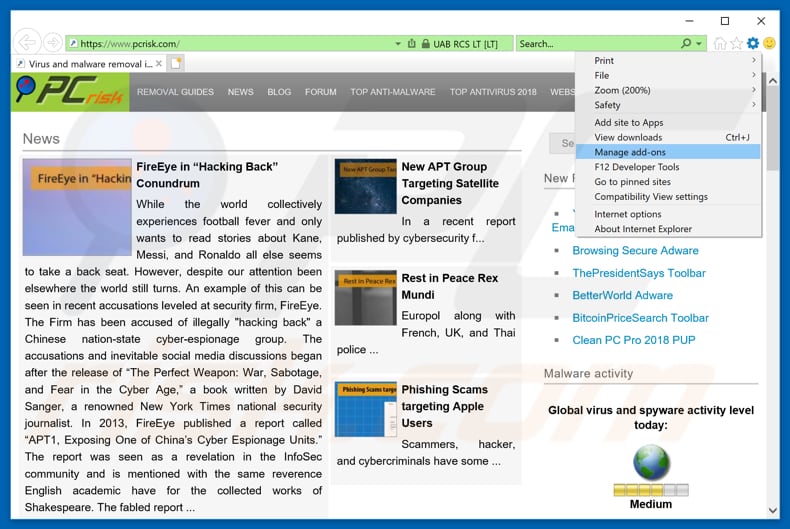Maximize the browser window

pos(725,21)
